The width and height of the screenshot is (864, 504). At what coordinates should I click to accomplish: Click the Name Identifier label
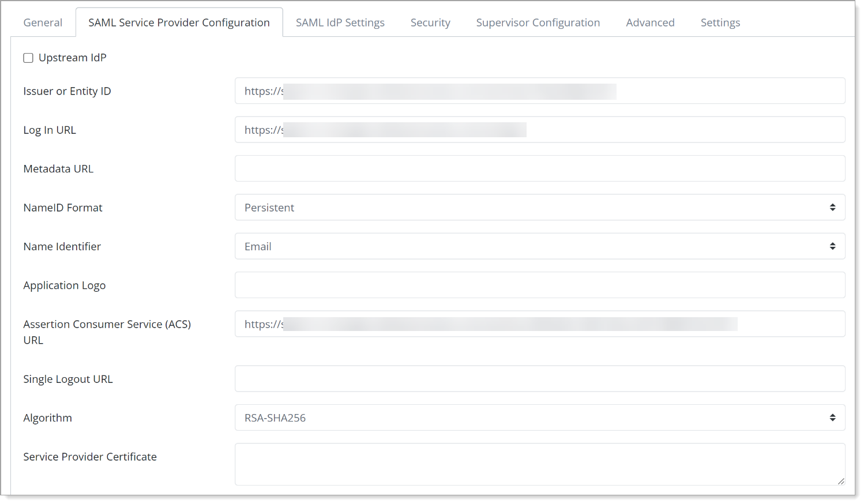[x=62, y=246]
